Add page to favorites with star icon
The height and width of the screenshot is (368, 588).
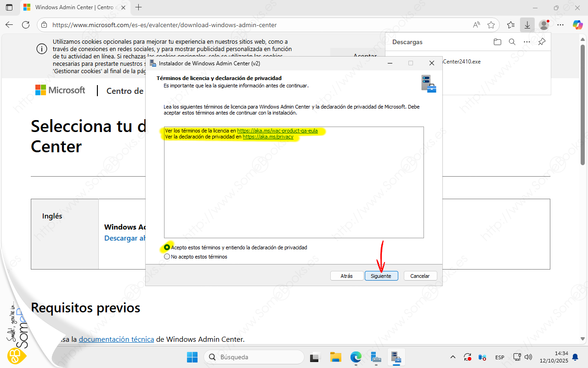point(491,25)
